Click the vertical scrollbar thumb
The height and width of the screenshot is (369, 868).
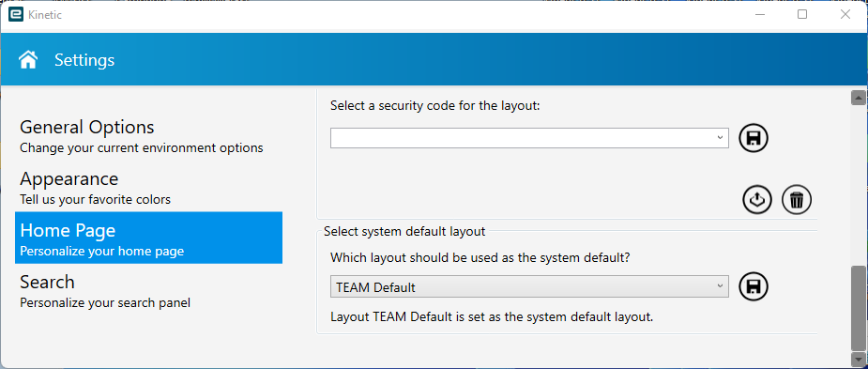(858, 308)
